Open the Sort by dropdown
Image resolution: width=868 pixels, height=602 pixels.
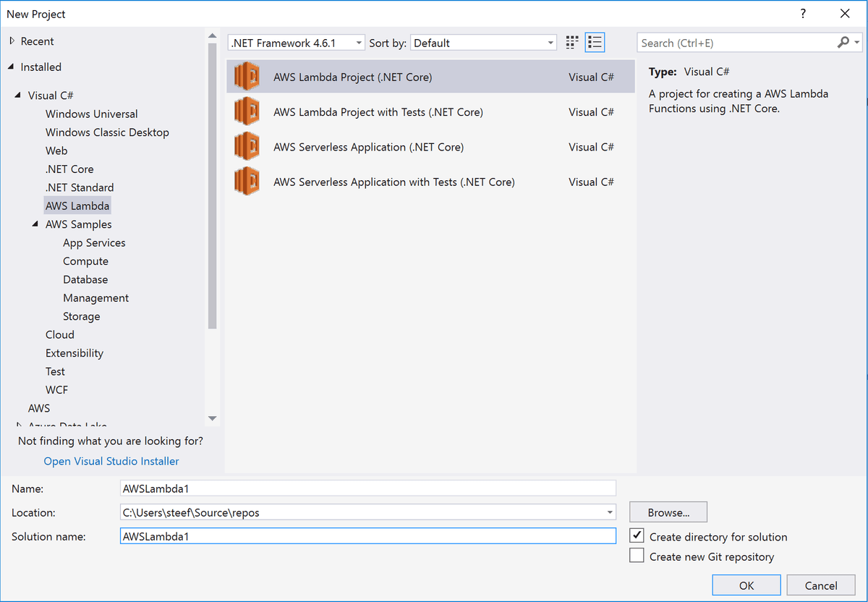pyautogui.click(x=483, y=43)
